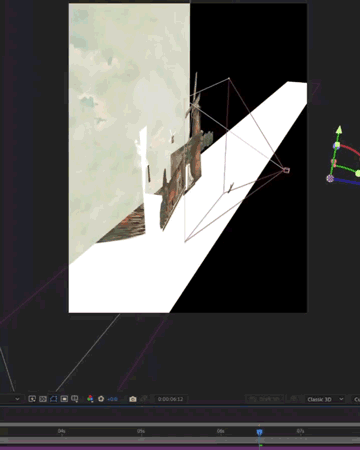Expand the 3D view dropdown after Classic 3D
The height and width of the screenshot is (450, 360).
pos(355,399)
